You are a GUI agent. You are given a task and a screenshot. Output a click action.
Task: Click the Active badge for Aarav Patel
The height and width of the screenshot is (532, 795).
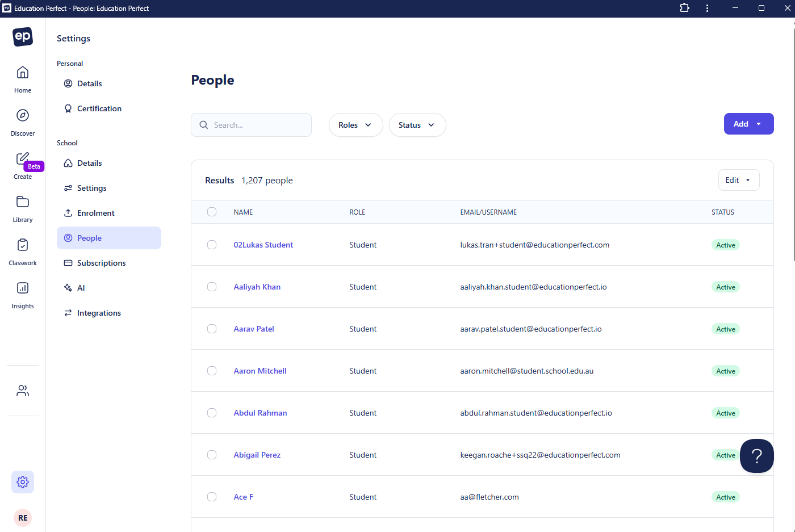[726, 329]
